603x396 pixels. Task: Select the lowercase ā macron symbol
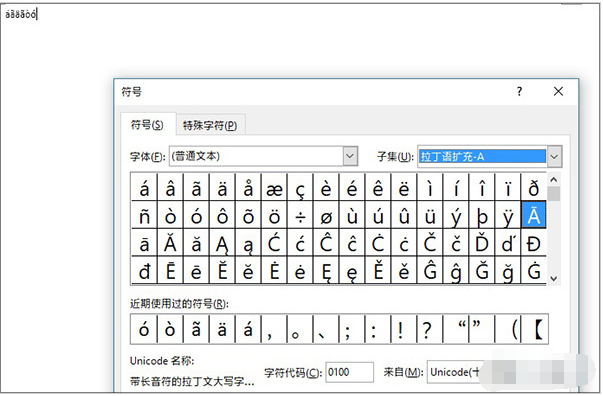(144, 243)
